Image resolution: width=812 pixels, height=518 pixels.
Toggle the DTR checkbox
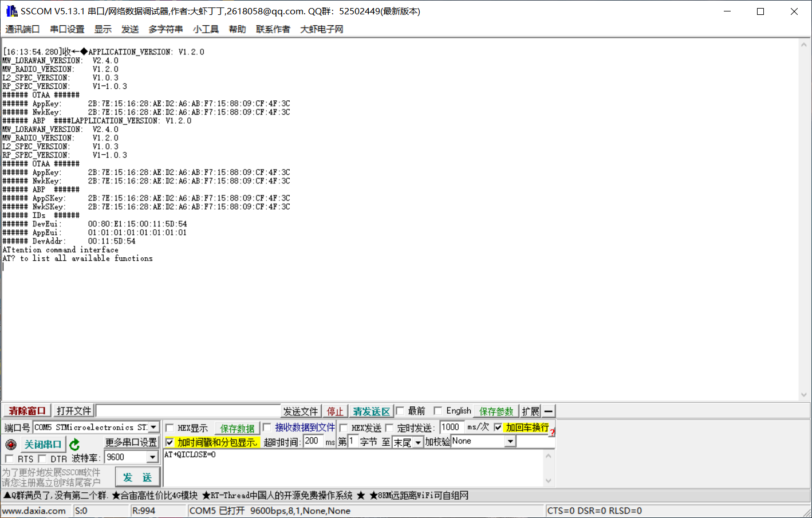(x=42, y=459)
